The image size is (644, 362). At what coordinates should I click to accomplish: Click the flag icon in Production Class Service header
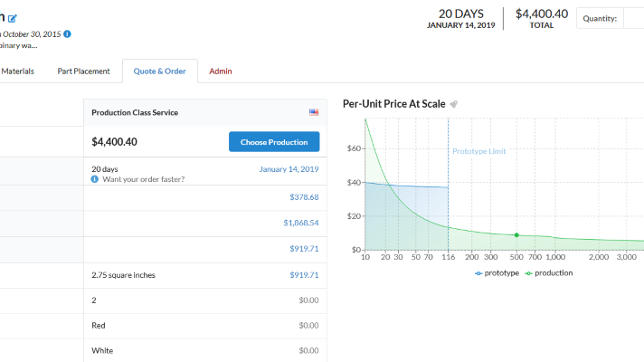coord(314,112)
